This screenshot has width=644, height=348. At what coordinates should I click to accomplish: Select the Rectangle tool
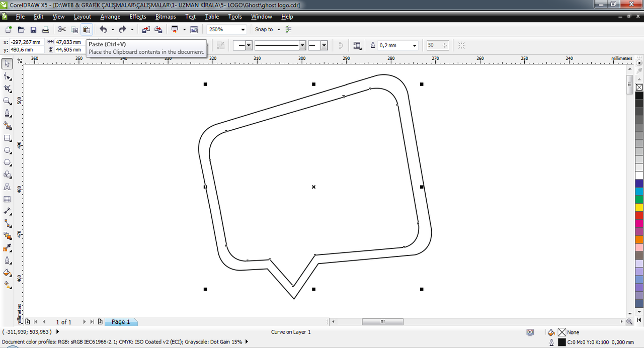point(7,138)
